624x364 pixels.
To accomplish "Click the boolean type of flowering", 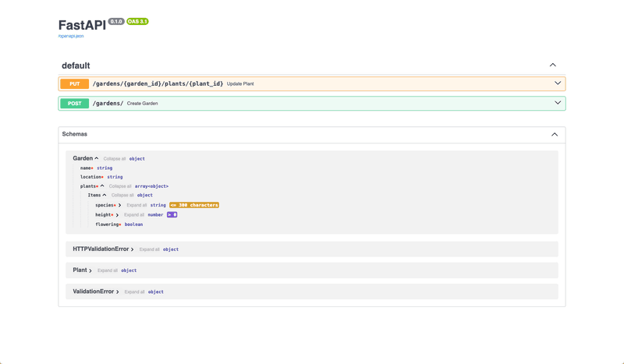I will [x=133, y=224].
